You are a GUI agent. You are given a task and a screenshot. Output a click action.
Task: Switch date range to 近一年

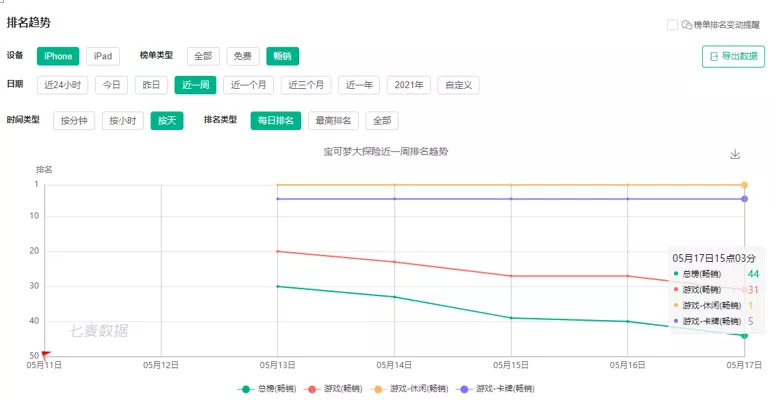[x=359, y=85]
